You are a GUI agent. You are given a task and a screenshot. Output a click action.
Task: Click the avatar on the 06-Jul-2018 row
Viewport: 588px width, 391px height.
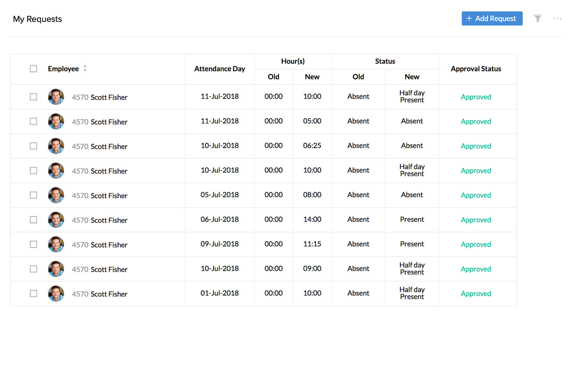tap(56, 220)
